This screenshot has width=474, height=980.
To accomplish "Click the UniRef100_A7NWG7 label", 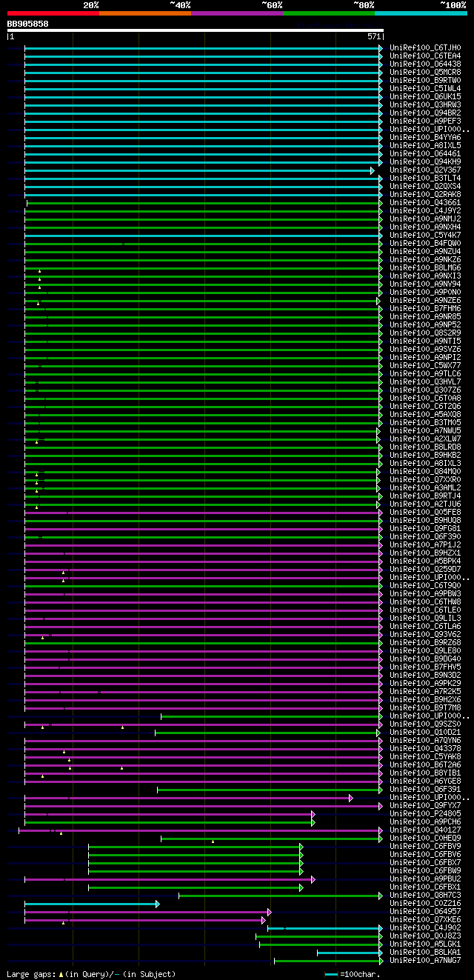I will click(x=425, y=960).
